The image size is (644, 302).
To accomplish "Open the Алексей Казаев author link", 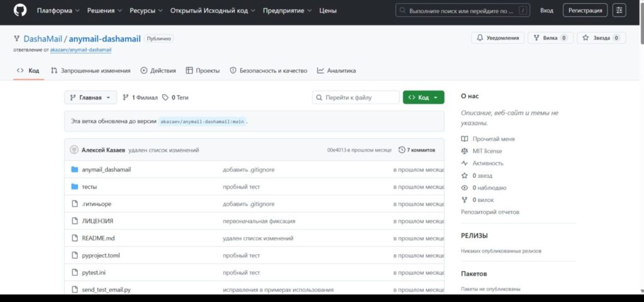I will pyautogui.click(x=103, y=150).
